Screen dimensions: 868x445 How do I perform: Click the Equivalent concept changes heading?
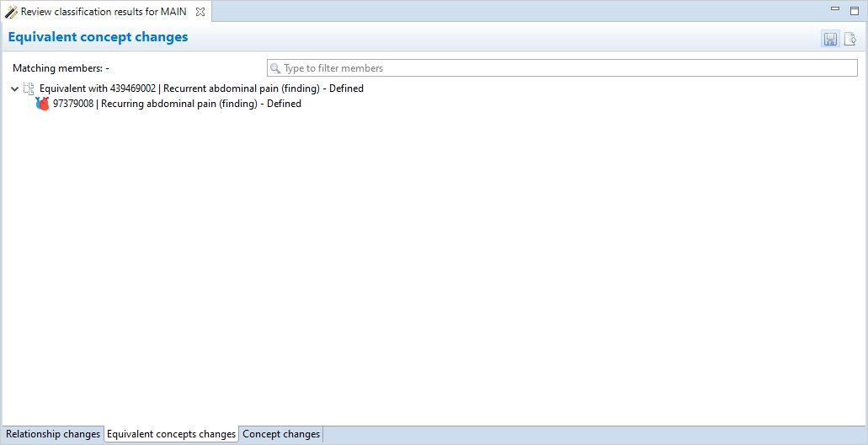point(98,37)
